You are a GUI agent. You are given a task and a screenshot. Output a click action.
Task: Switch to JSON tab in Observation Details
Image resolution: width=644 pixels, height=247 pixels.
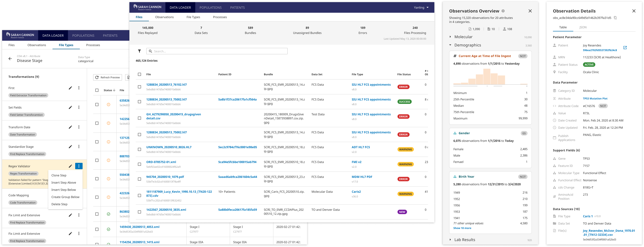pyautogui.click(x=583, y=27)
